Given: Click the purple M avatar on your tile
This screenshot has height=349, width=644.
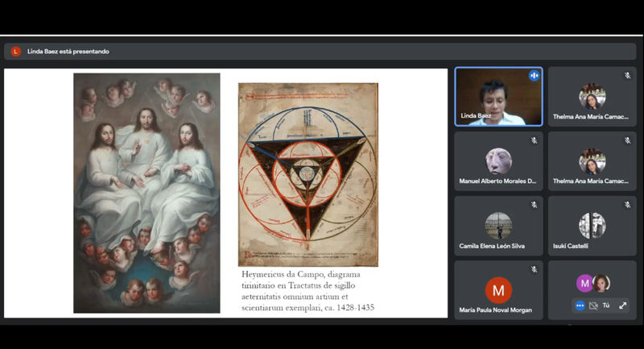Looking at the screenshot, I should pos(584,283).
